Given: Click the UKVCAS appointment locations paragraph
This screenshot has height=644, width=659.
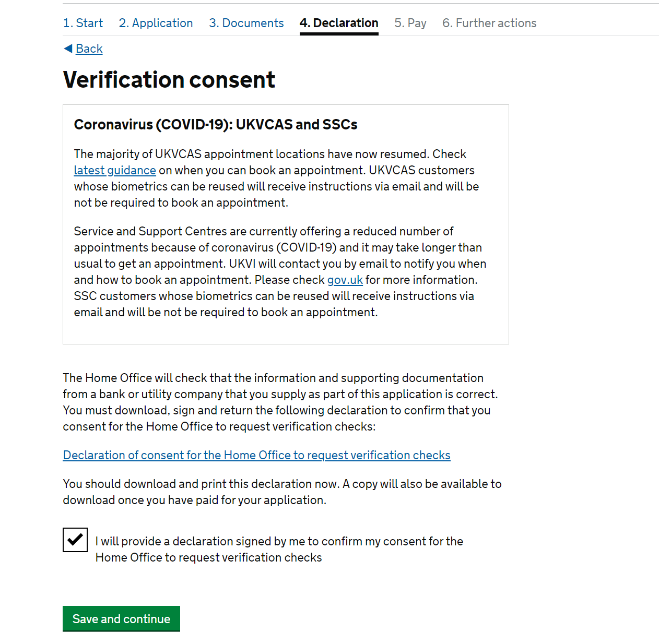Looking at the screenshot, I should click(276, 178).
